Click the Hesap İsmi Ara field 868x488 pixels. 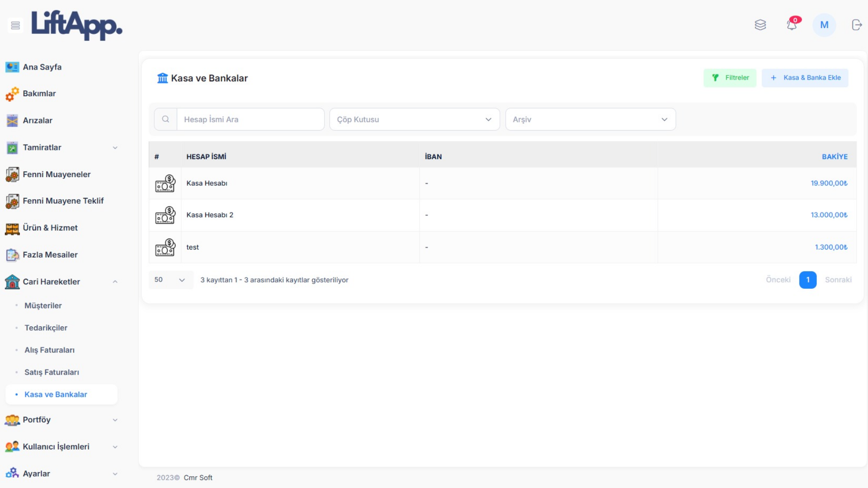click(x=250, y=119)
